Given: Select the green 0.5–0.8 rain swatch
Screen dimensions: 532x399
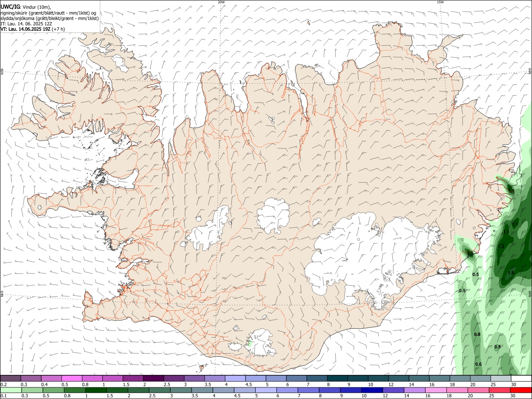Looking at the screenshot, I should (53, 390).
